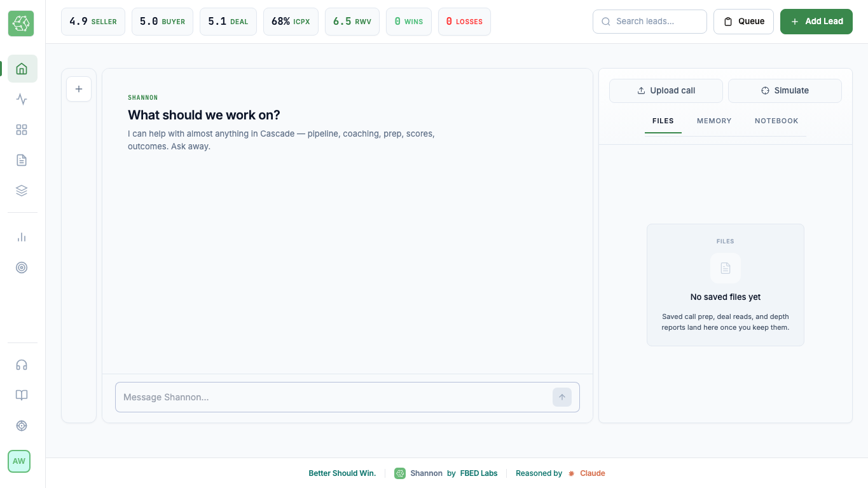Open the grid dashboard sidebar icon
868x488 pixels.
[x=22, y=130]
